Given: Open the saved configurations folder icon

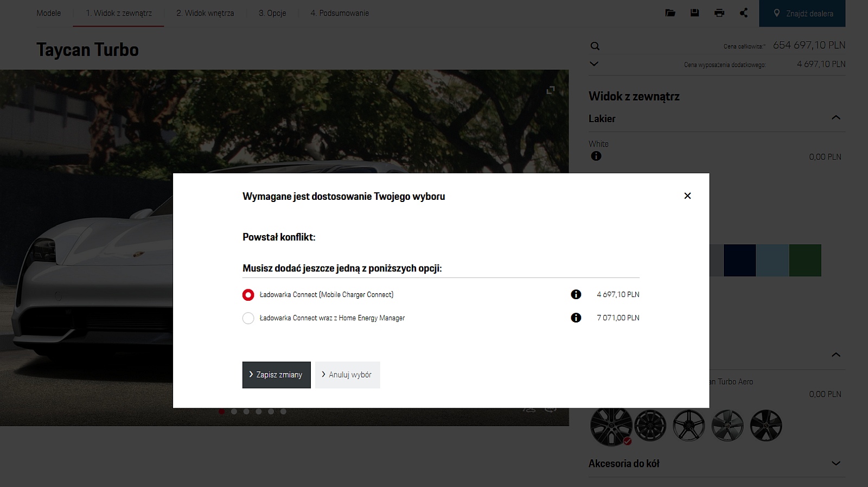Looking at the screenshot, I should click(671, 13).
